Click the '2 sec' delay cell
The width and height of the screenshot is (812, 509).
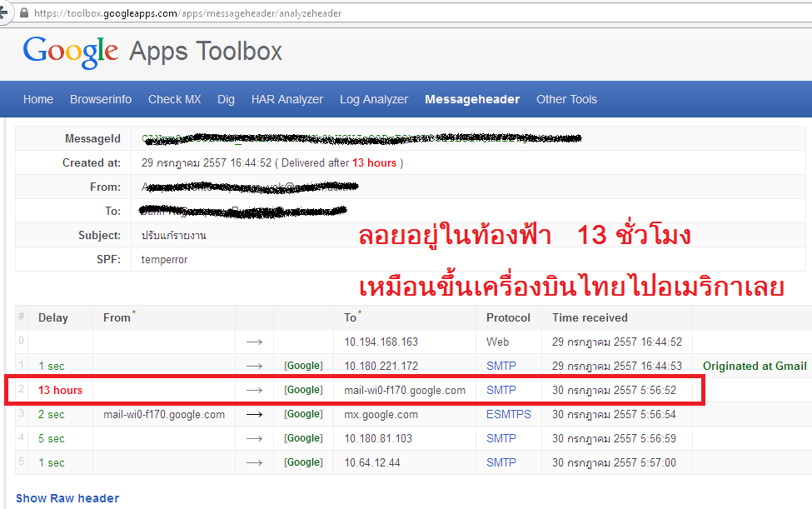tap(52, 415)
